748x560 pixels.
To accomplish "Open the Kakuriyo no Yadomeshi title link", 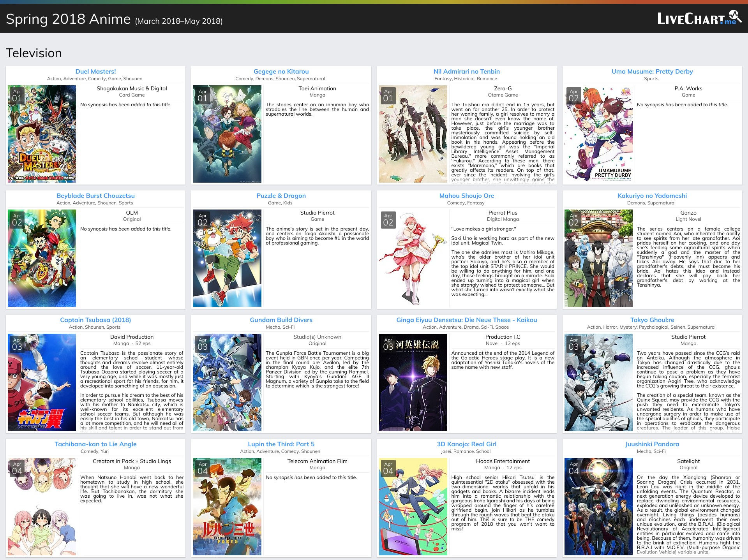I will (x=652, y=195).
